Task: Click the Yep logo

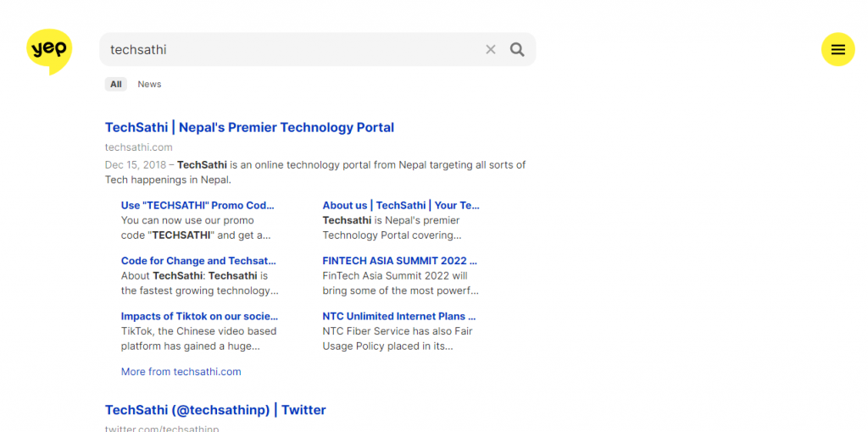Action: click(49, 51)
